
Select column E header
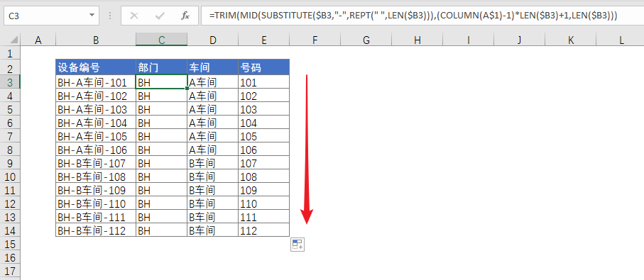pos(263,40)
